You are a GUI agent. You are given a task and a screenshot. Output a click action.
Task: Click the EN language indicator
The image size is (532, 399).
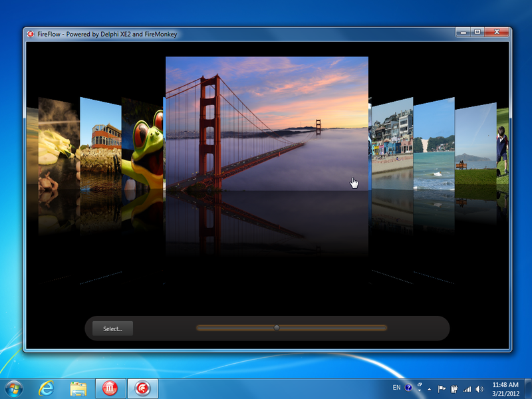[x=396, y=388]
